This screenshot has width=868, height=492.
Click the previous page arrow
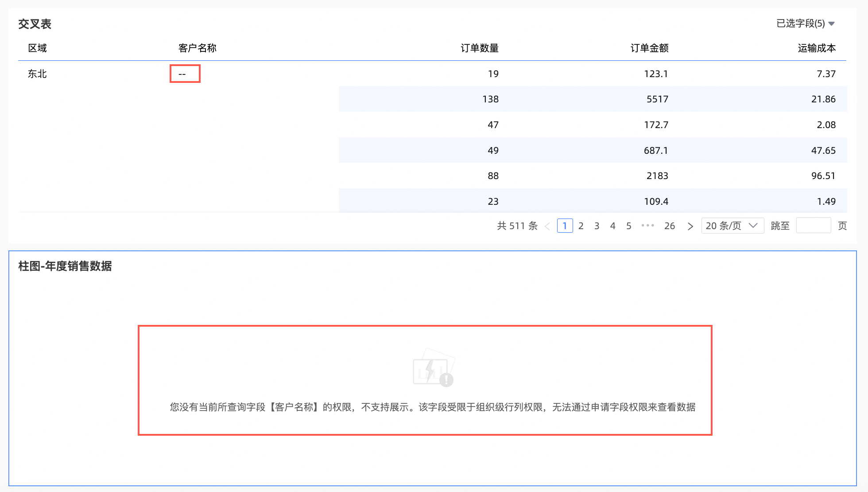click(x=547, y=226)
